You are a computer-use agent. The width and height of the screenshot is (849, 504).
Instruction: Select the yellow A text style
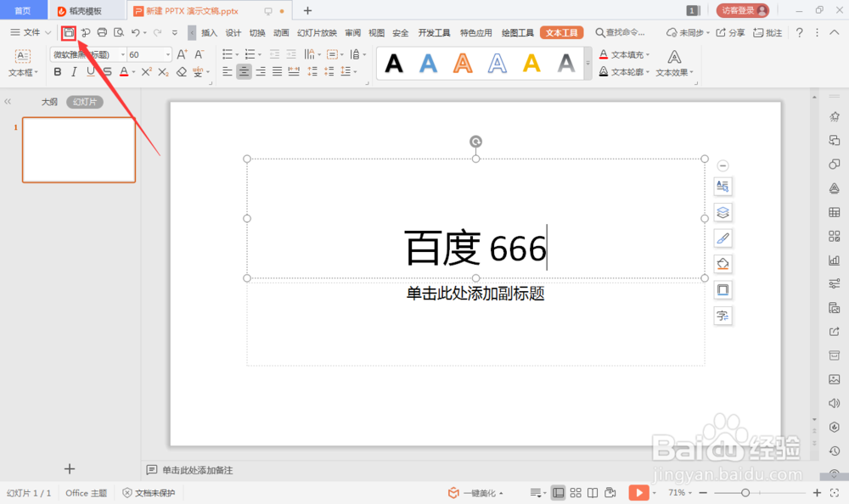[531, 64]
